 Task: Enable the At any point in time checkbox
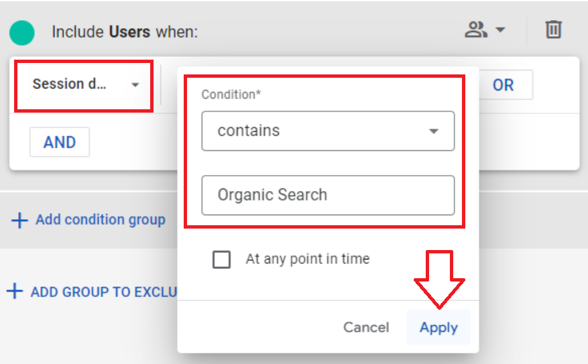click(222, 259)
